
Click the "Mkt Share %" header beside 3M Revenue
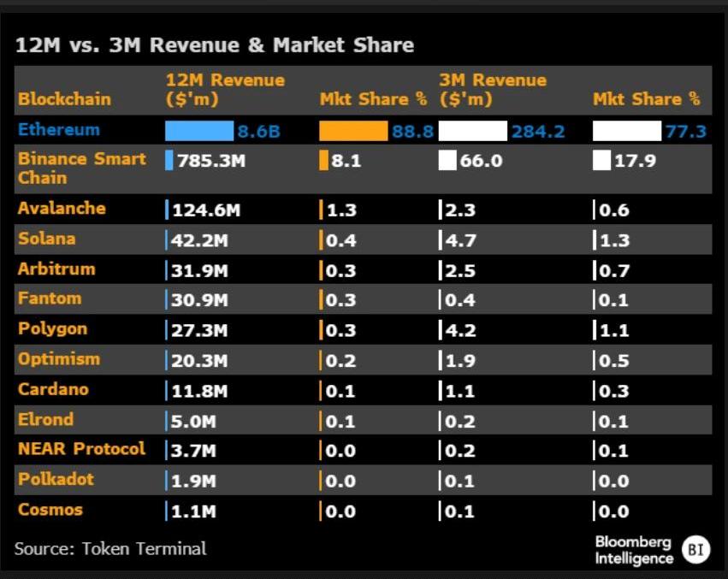pos(646,99)
